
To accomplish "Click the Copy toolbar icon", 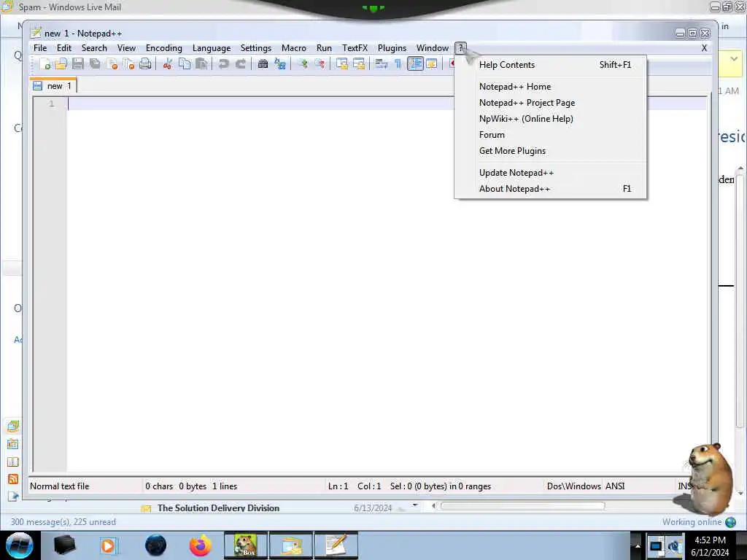I will 185,63.
